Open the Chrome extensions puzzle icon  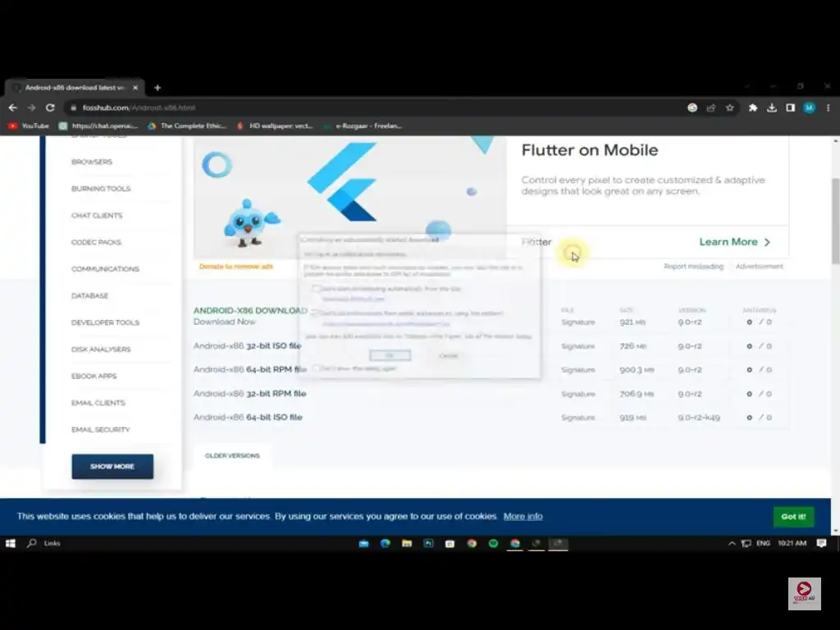pyautogui.click(x=753, y=107)
